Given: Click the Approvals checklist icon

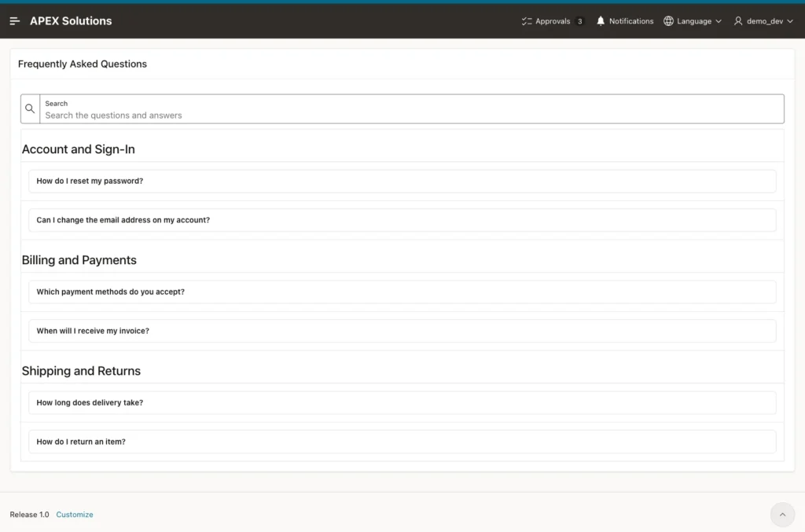Looking at the screenshot, I should [526, 21].
